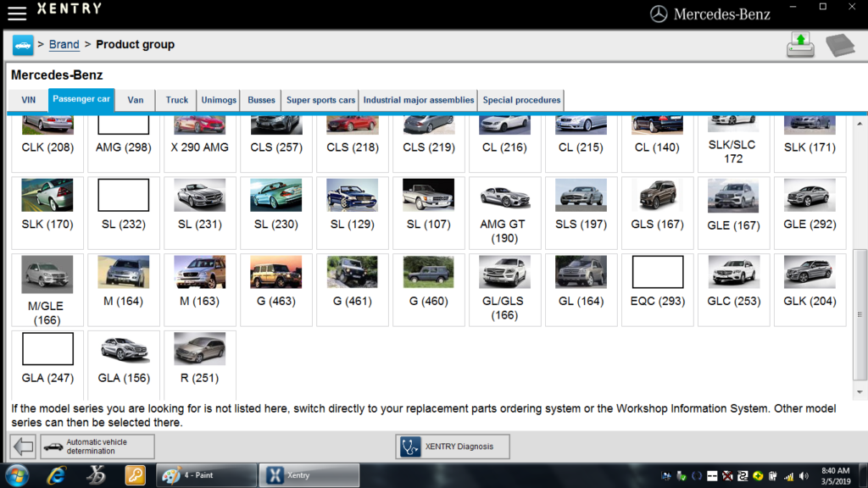
Task: Click the blue car home icon
Action: tap(23, 45)
